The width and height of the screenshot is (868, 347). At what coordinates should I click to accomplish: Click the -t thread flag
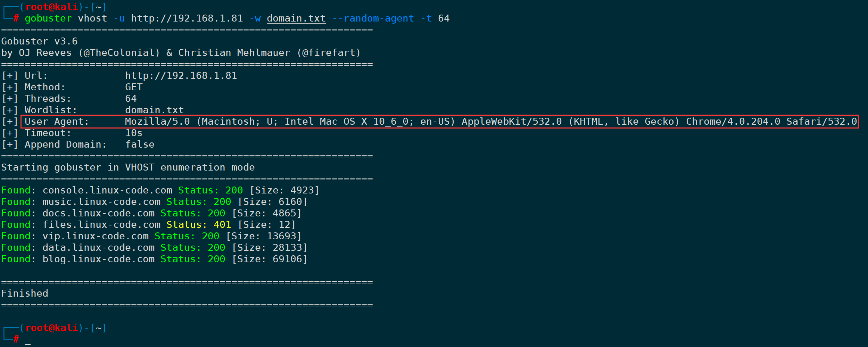point(426,18)
